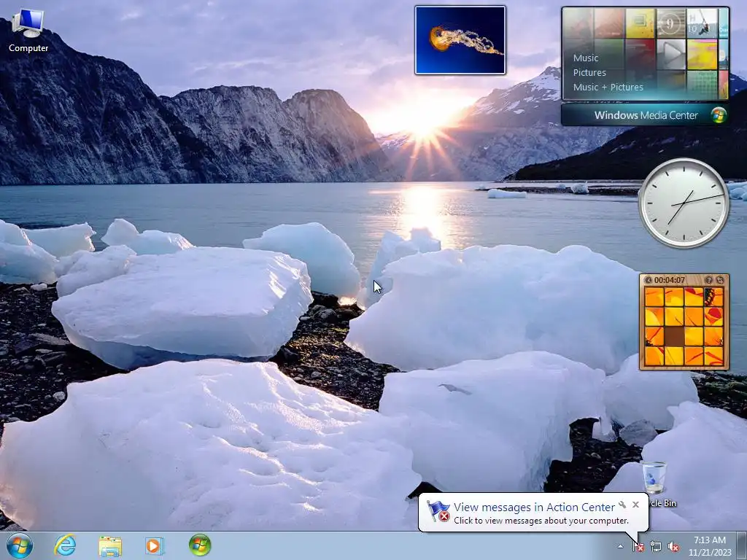Click the Show desktop strip on taskbar
Image resolution: width=747 pixels, height=560 pixels.
742,545
